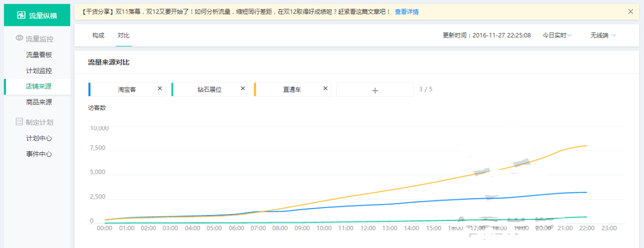This screenshot has width=644, height=248.
Task: Remove the 直通车 source tag
Action: point(325,89)
